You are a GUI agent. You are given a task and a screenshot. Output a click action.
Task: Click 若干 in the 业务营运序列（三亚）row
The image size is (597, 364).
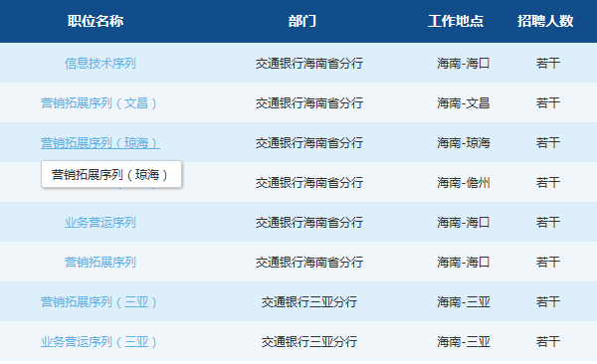coord(548,342)
